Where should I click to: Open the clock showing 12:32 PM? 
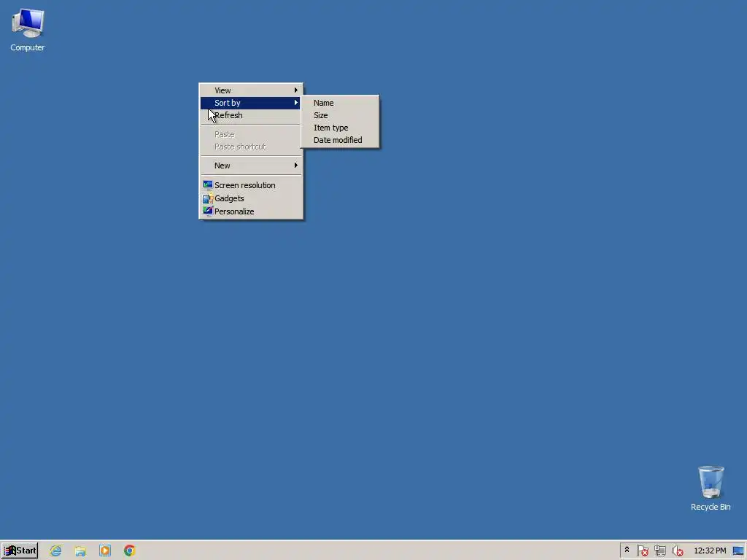point(710,551)
